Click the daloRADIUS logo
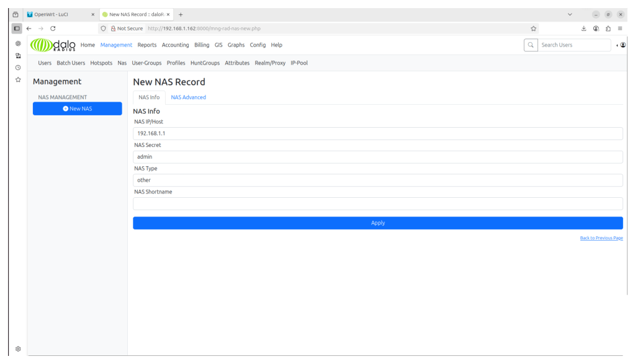 point(53,45)
